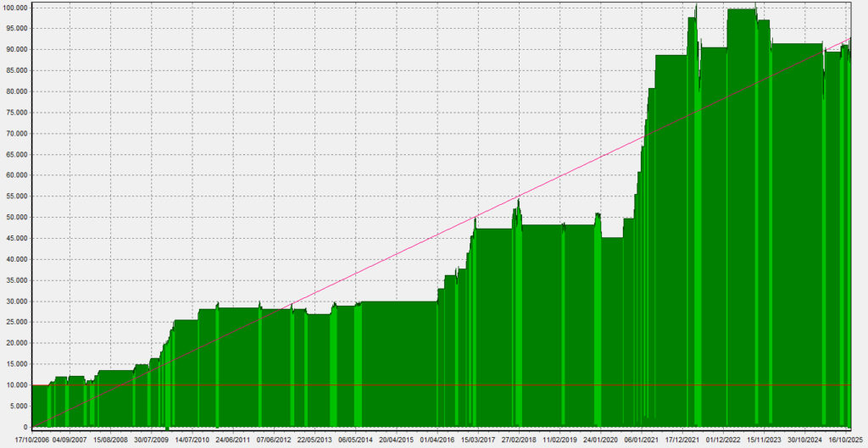Click the 30.000 y-axis label
868x448 pixels.
click(x=15, y=301)
